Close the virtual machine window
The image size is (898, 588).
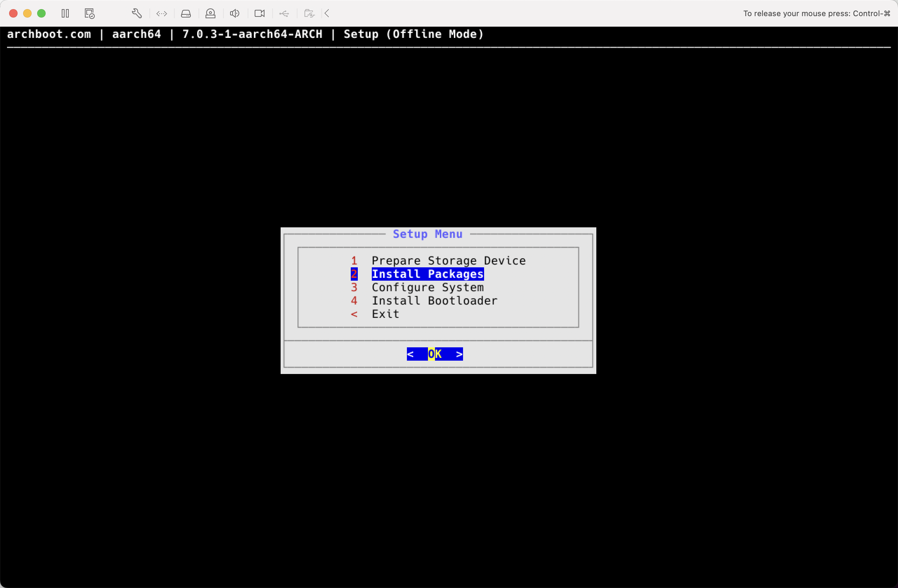click(x=13, y=14)
